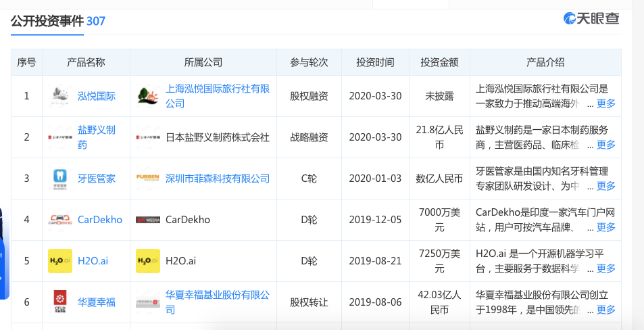The height and width of the screenshot is (330, 644).
Task: Click the C轮 round cell
Action: pyautogui.click(x=309, y=179)
